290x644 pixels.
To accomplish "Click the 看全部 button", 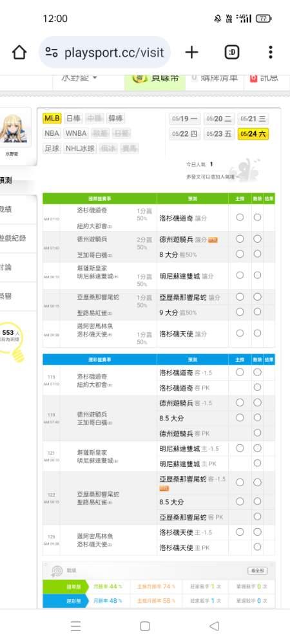I will 258,571.
